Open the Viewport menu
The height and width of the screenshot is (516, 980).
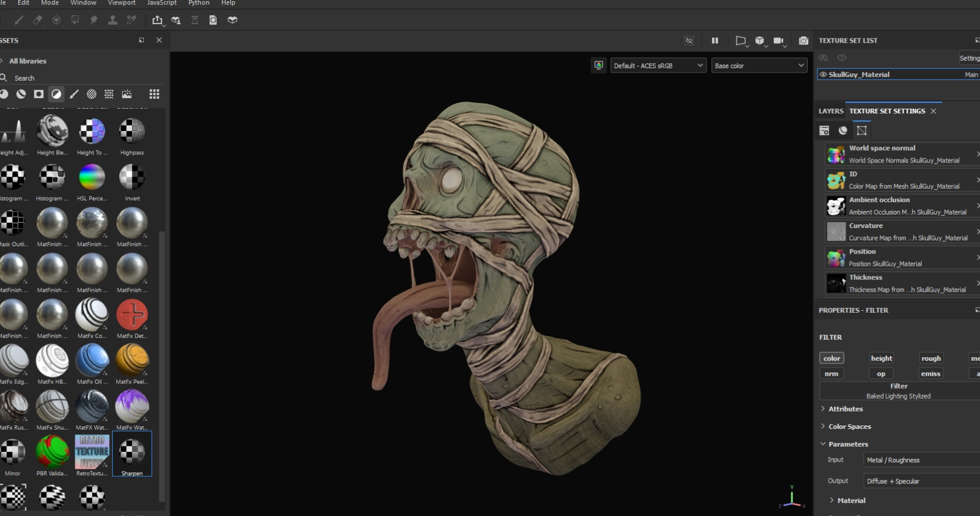[x=121, y=3]
